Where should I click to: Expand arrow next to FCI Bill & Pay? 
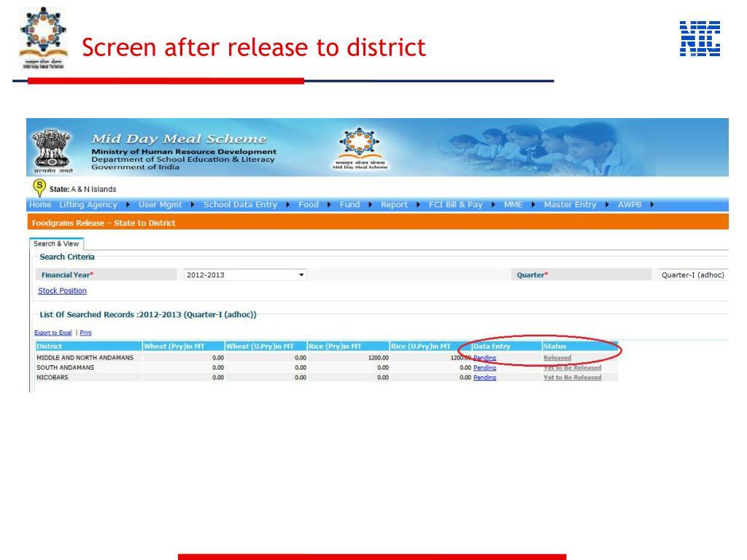(493, 204)
